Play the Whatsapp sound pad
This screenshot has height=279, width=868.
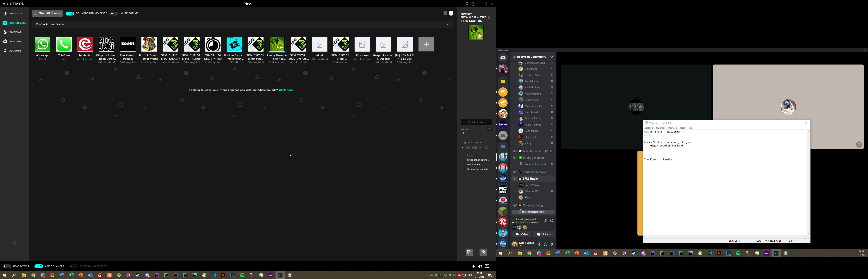pyautogui.click(x=42, y=45)
